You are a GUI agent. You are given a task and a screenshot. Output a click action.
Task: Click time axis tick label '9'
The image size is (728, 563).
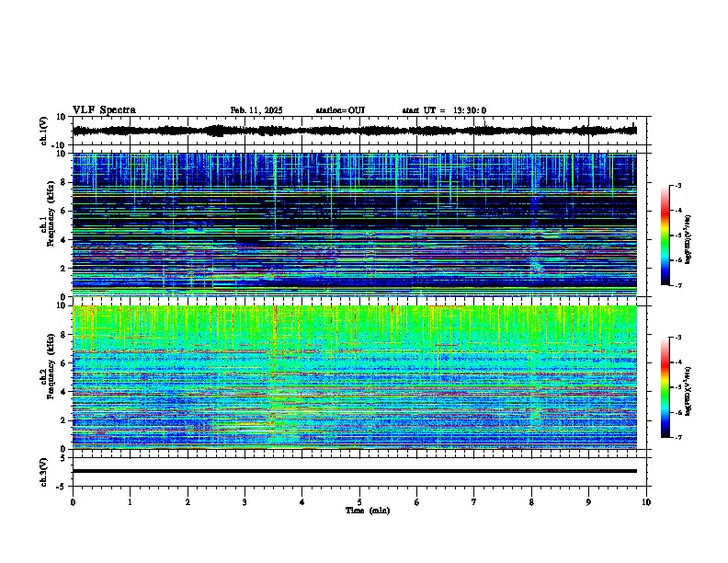588,502
